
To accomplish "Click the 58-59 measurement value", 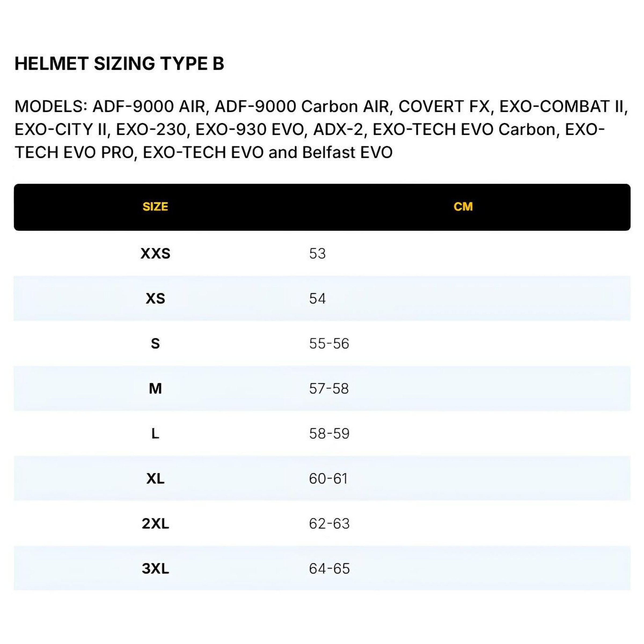I will pos(329,433).
